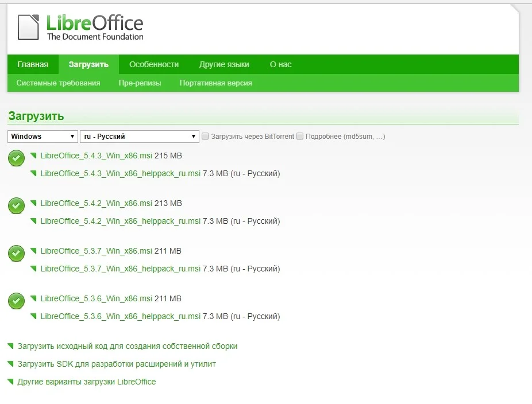Click arrow icon before LibreOffice_5.3.6_Win_x86.msi

click(33, 298)
